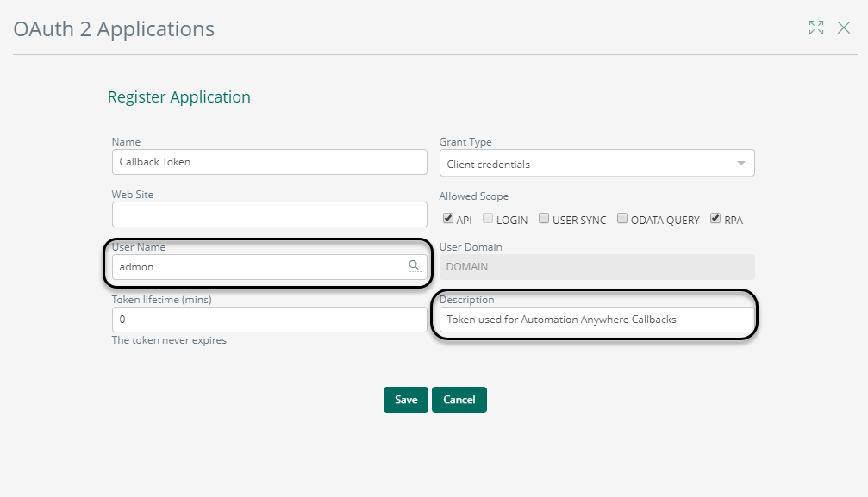Click the Register Application heading

click(178, 96)
